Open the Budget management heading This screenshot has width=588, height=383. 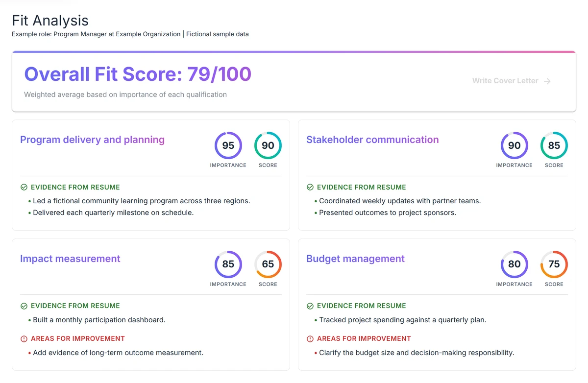pyautogui.click(x=355, y=259)
